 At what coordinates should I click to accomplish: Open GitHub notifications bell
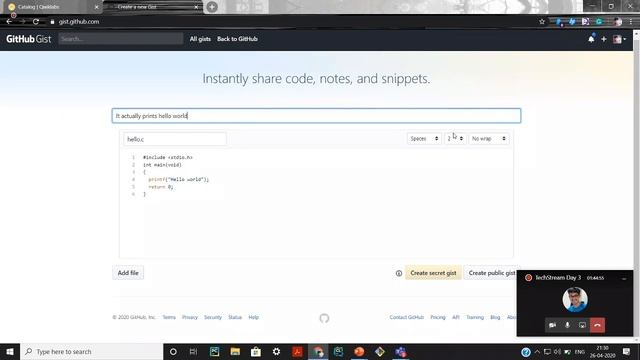[591, 39]
